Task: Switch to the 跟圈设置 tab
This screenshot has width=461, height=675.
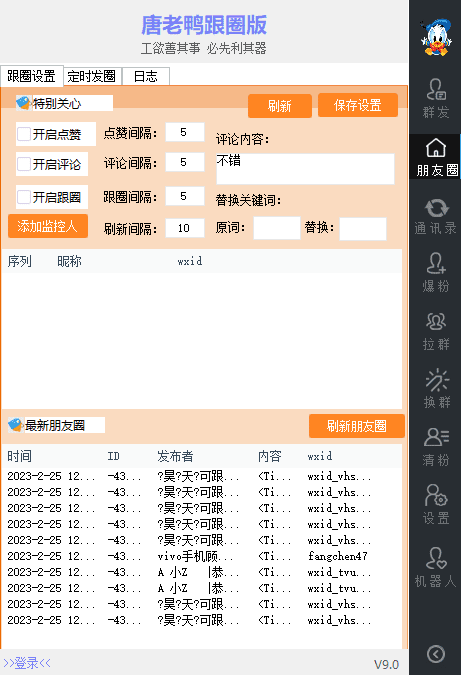Action: coord(31,76)
